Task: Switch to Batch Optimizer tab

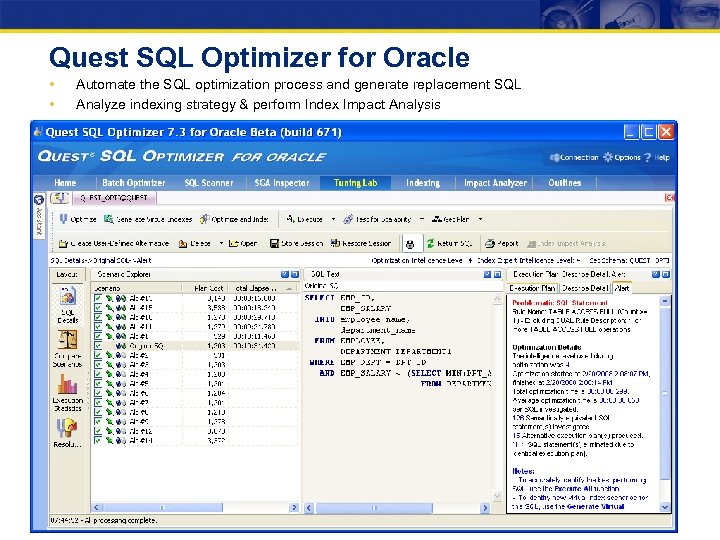Action: coord(134,183)
